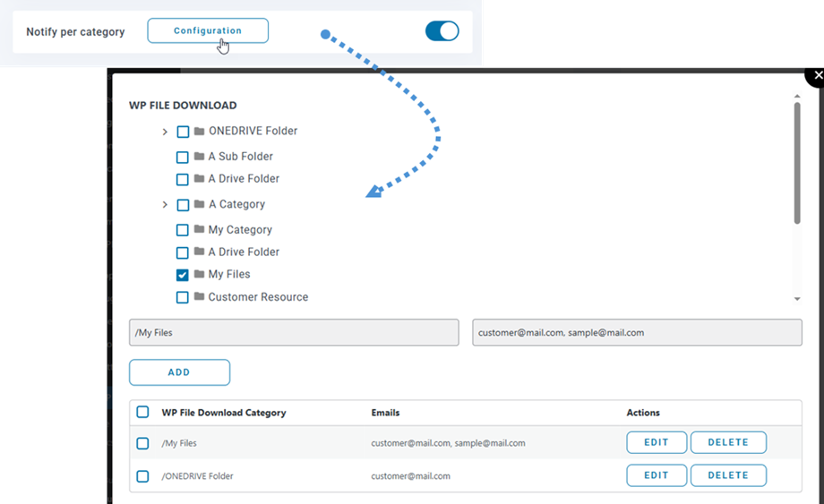Click the A Category folder icon
Image resolution: width=824 pixels, height=504 pixels.
[x=200, y=205]
